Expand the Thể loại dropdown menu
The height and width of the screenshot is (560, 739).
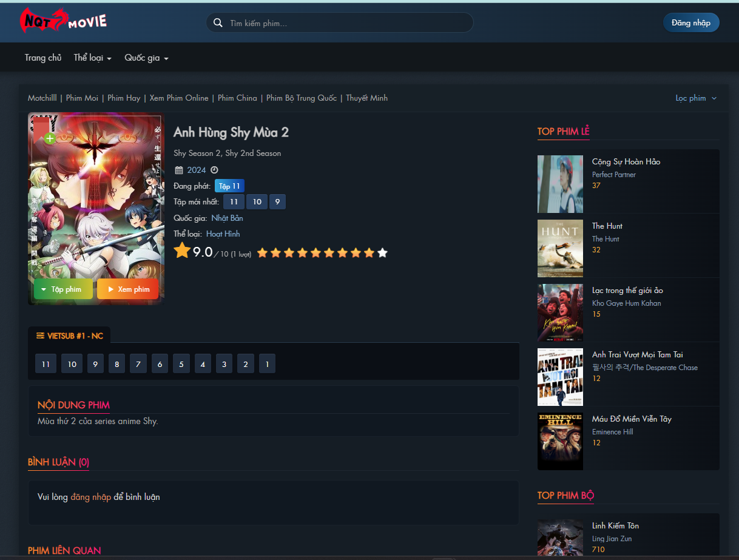pos(92,58)
